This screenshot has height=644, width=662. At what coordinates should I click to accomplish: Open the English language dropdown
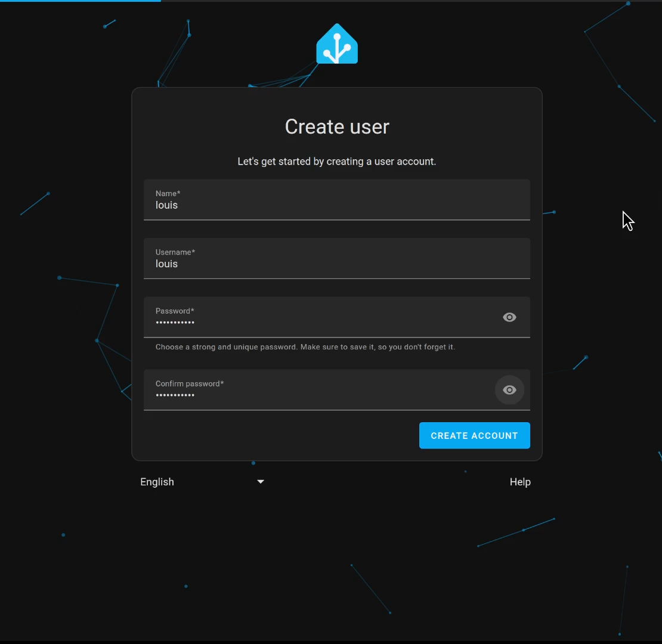pos(202,482)
